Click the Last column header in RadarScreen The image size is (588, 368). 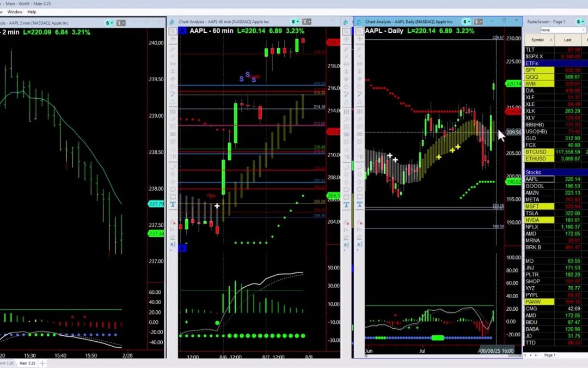(x=568, y=40)
